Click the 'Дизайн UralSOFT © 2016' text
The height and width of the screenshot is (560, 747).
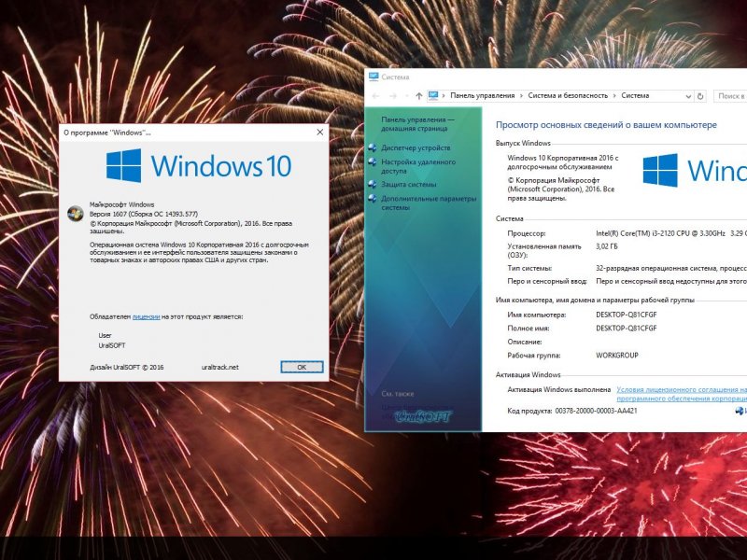coord(127,367)
